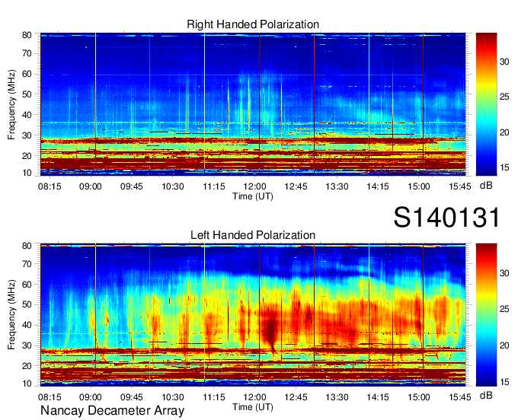Click 20 MHz frequency tick on Left Handed plot

click(x=27, y=366)
